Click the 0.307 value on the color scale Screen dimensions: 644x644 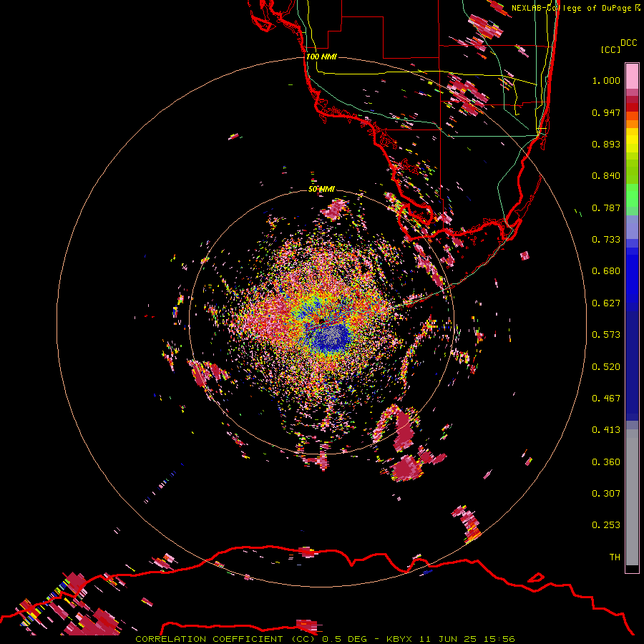(x=606, y=493)
